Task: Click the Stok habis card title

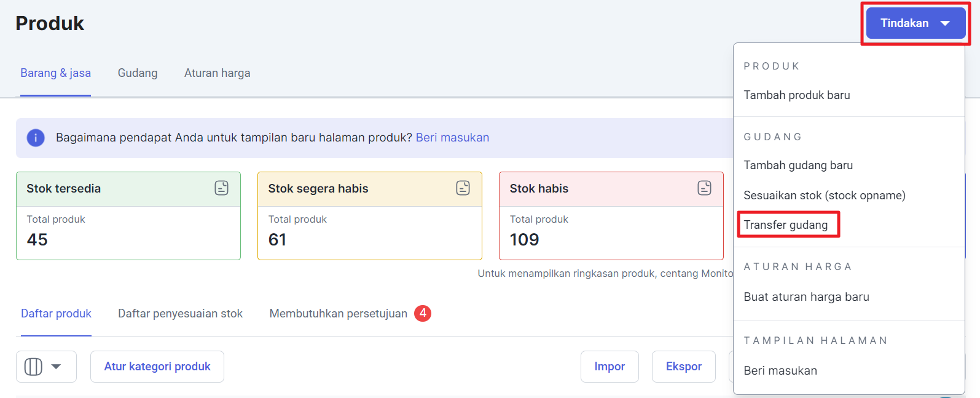Action: 539,189
